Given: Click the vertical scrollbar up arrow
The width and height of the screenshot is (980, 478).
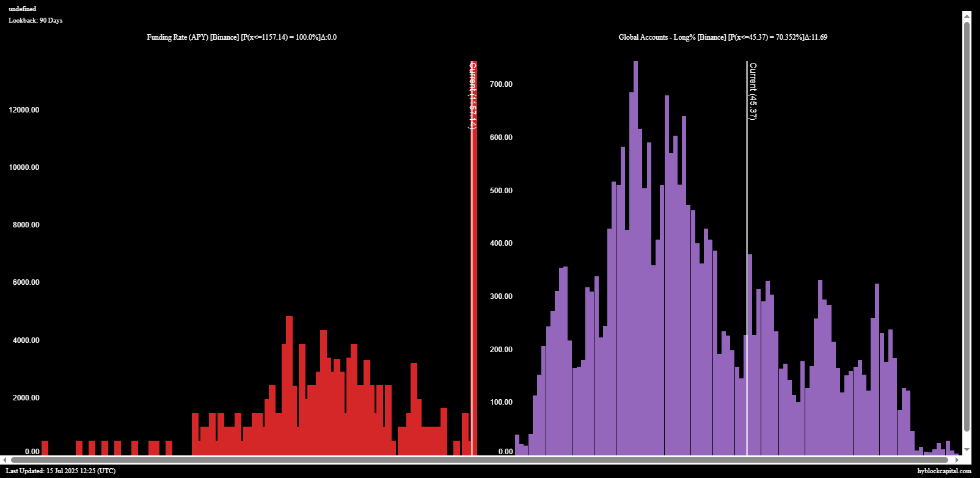Looking at the screenshot, I should [x=967, y=16].
